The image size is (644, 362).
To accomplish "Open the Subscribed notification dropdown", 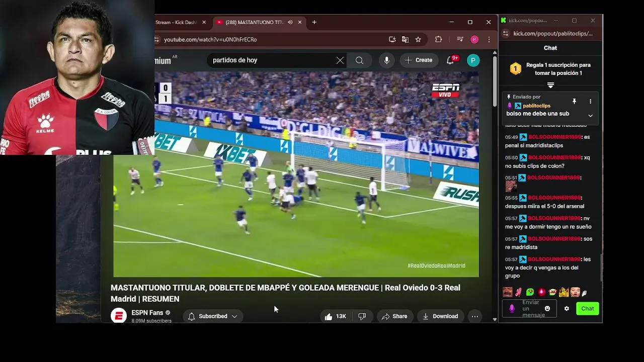I will coord(213,316).
